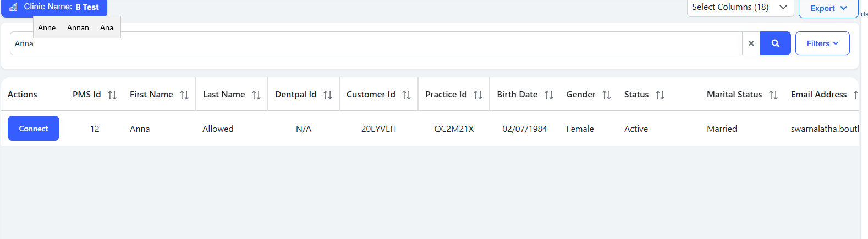The image size is (868, 239).
Task: Sort by Marital Status arrows
Action: click(x=773, y=95)
